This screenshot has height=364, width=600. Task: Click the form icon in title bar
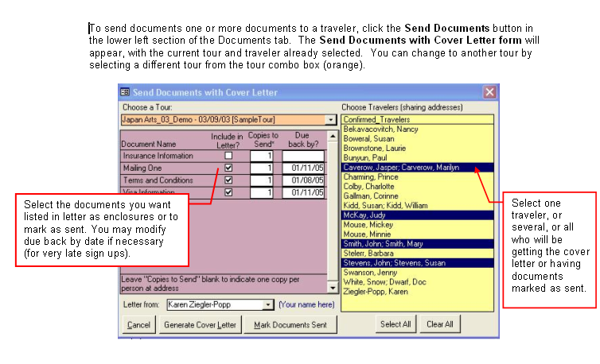(x=126, y=92)
